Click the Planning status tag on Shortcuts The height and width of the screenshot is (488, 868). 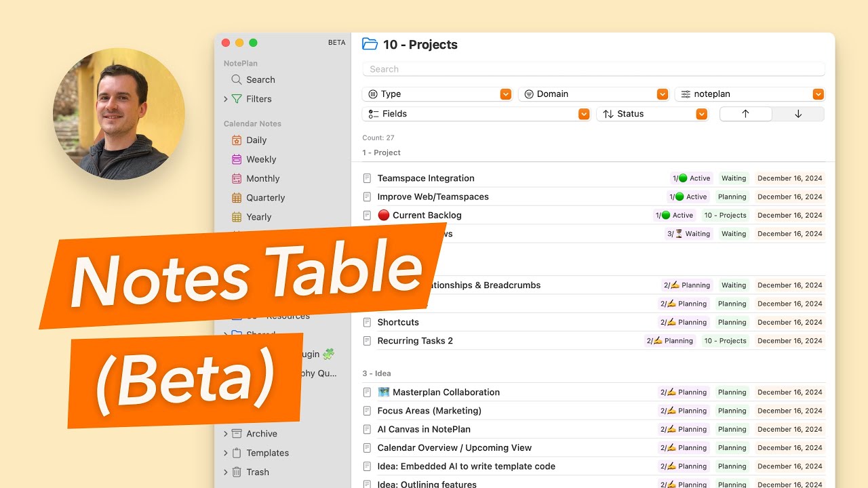coord(686,322)
